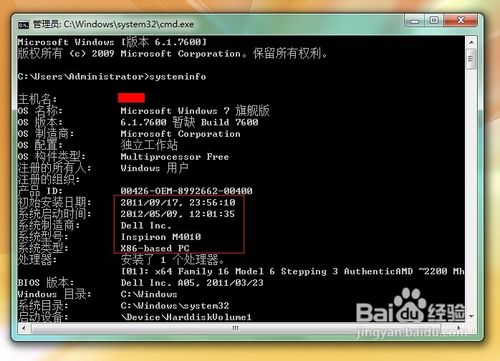Click system model Inspiron M4010
This screenshot has height=361, width=500.
[x=161, y=237]
